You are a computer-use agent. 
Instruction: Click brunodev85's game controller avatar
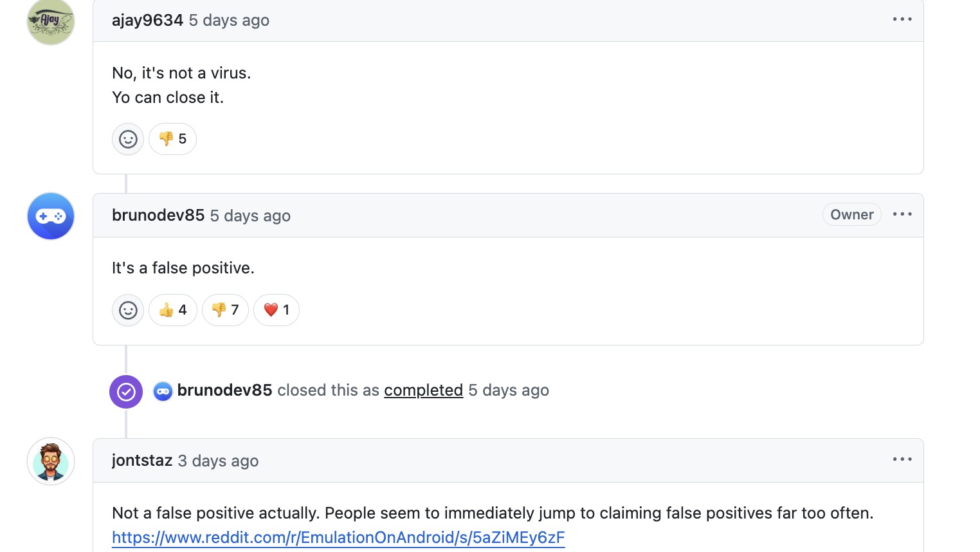[x=51, y=216]
